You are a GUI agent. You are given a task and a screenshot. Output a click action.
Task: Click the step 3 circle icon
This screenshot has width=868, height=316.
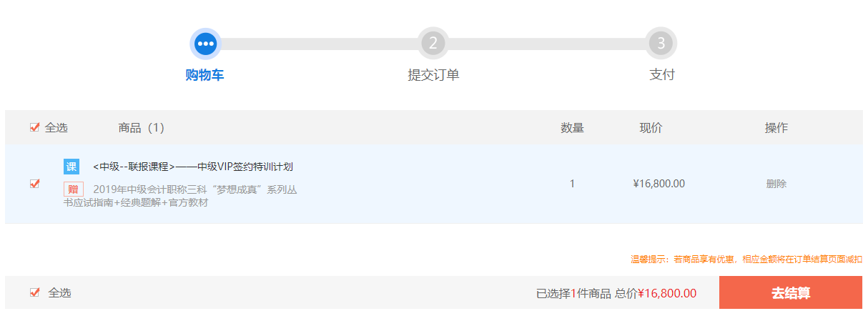tap(661, 44)
